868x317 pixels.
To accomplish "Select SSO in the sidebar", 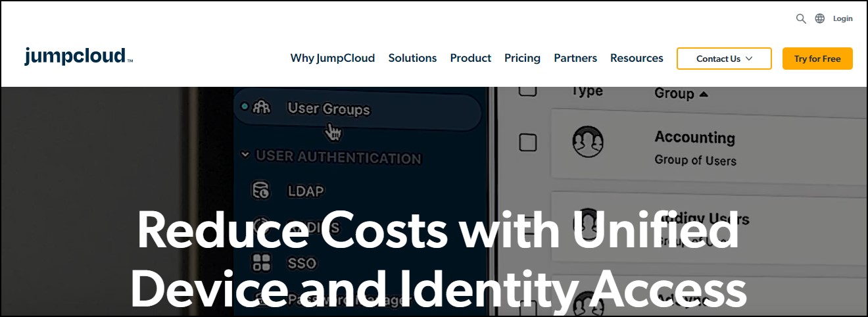I will pyautogui.click(x=302, y=263).
